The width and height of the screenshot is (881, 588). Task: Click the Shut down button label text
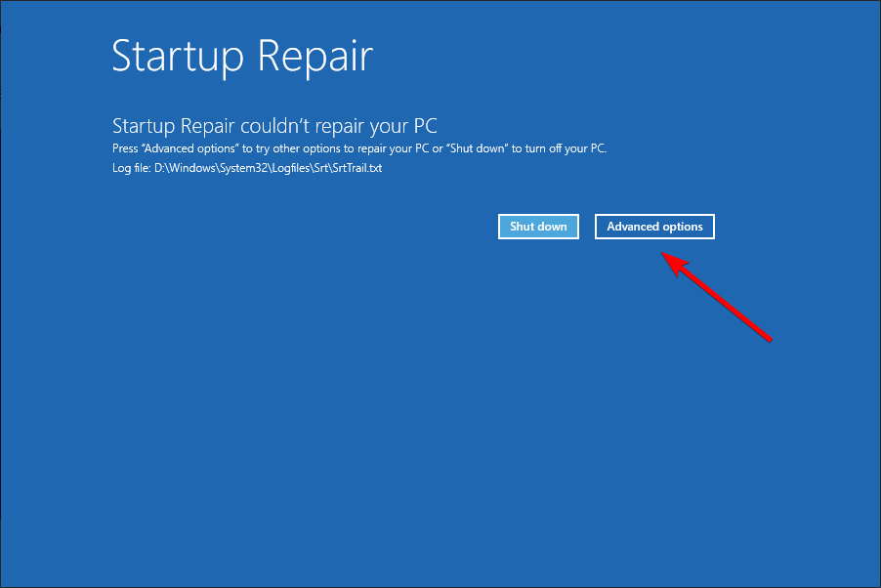coord(538,226)
